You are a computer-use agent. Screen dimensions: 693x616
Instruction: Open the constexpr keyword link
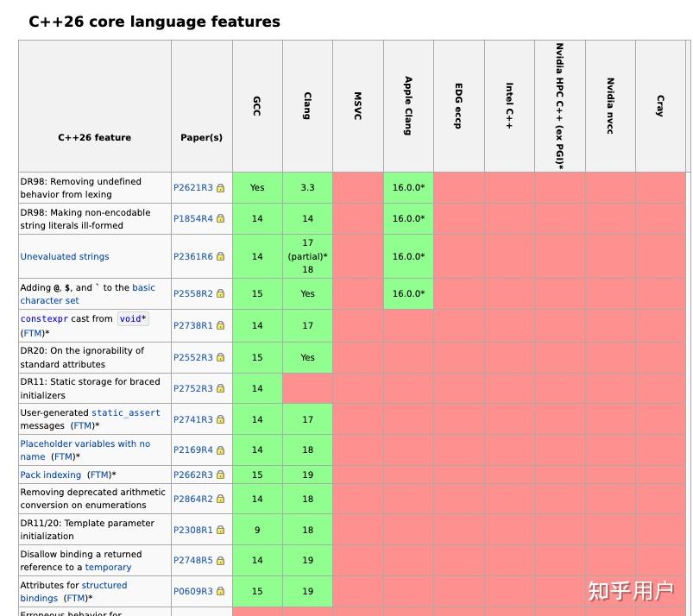(x=44, y=318)
